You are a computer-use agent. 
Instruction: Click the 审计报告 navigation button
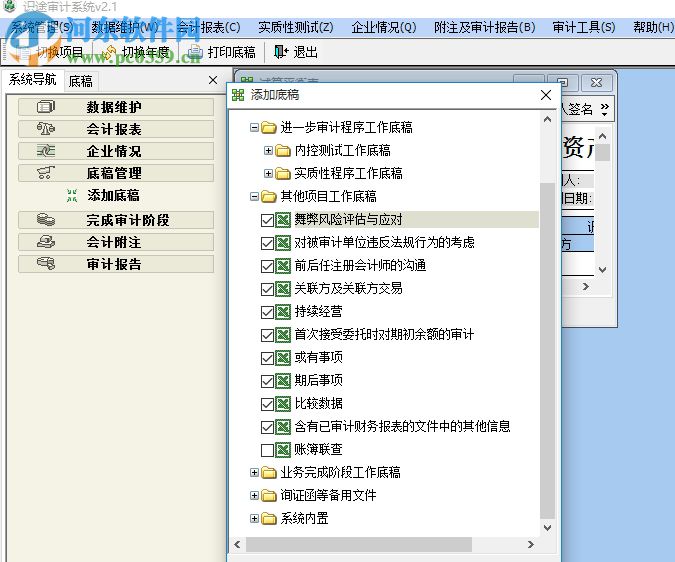(116, 264)
